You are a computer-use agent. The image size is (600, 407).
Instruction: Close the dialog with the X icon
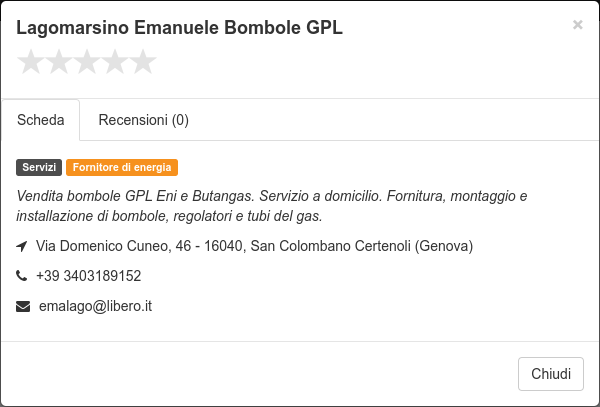[577, 25]
